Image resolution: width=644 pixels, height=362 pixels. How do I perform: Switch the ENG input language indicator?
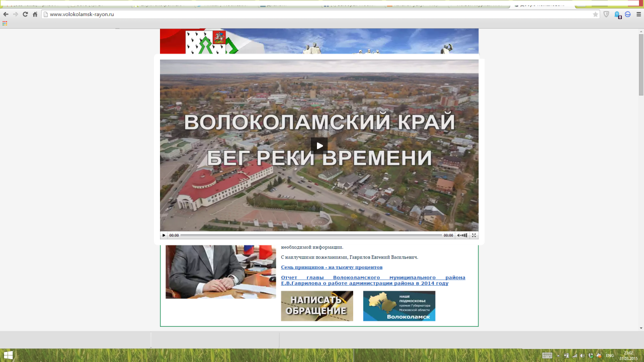coord(610,355)
